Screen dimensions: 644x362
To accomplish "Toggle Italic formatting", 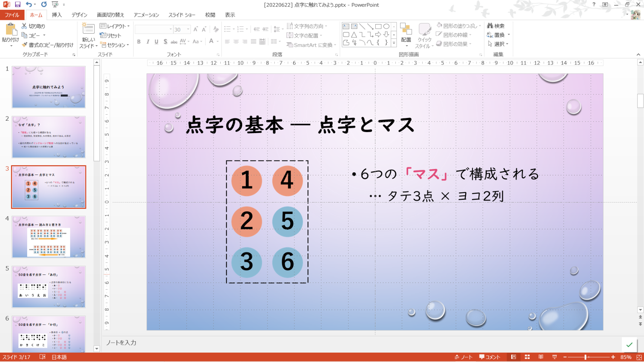I will point(148,41).
